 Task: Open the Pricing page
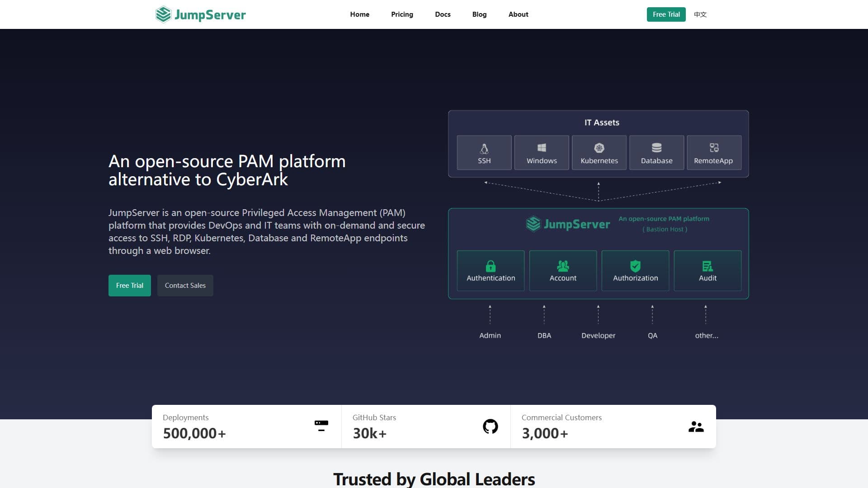pos(402,14)
